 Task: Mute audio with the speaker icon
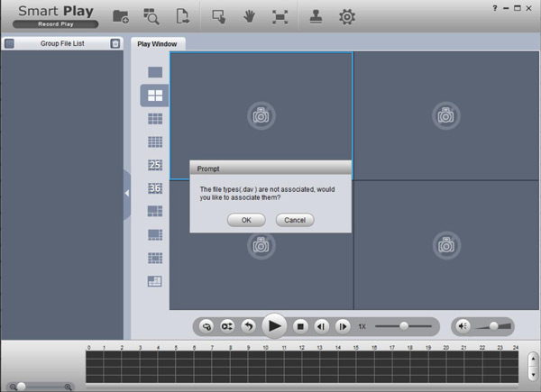(463, 326)
